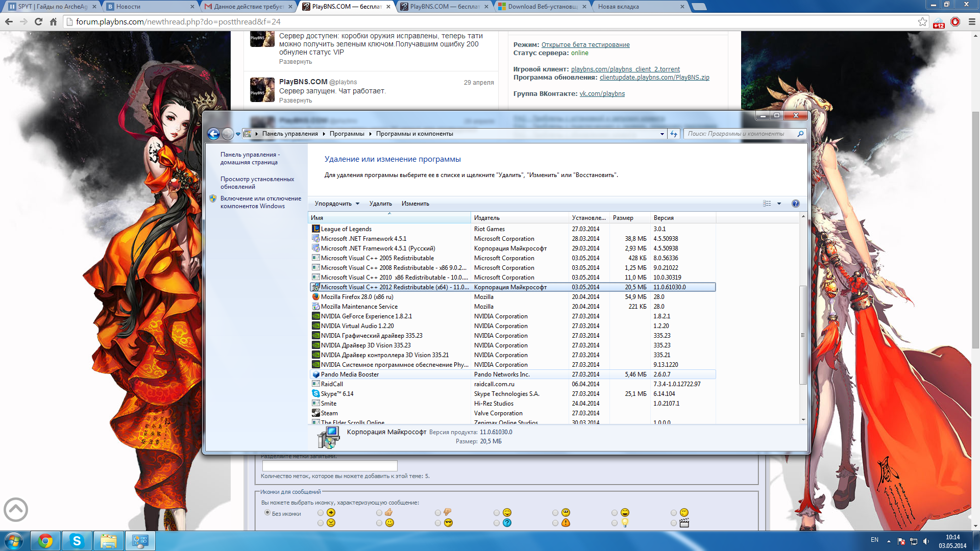Open Chrome from the taskbar
The image size is (980, 551).
click(45, 541)
